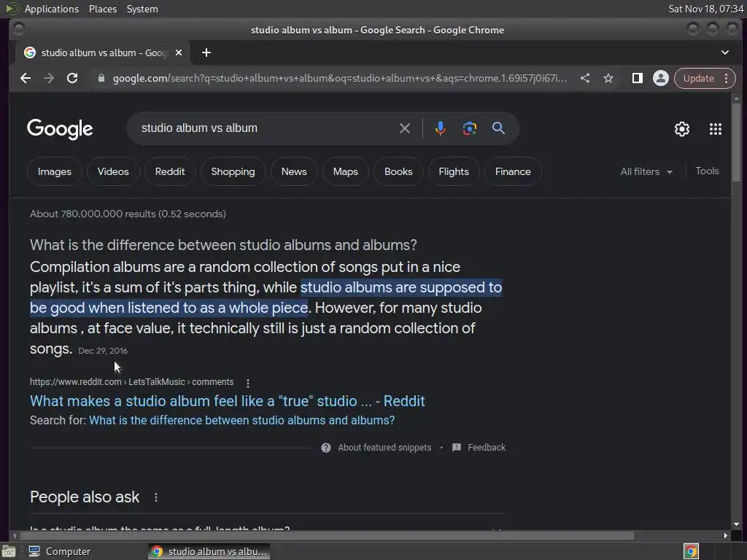Expand the All filters dropdown

pos(646,171)
